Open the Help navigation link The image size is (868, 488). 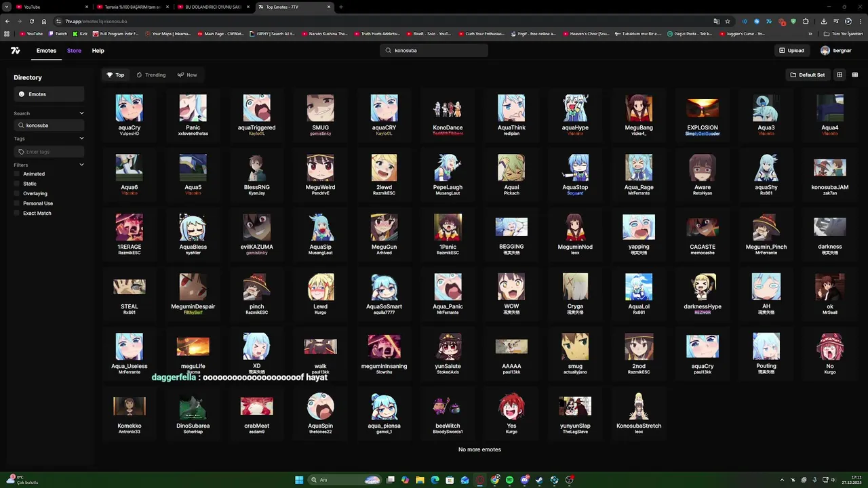coord(98,51)
